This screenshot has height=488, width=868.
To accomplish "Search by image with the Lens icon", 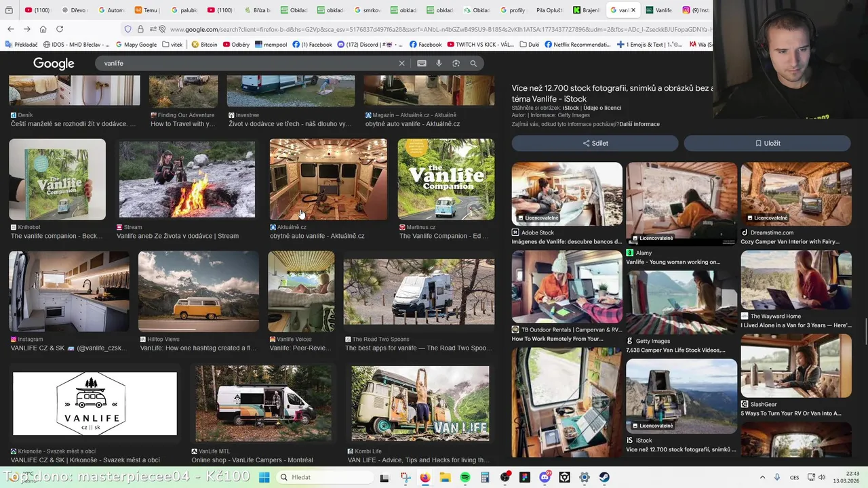I will pyautogui.click(x=456, y=63).
